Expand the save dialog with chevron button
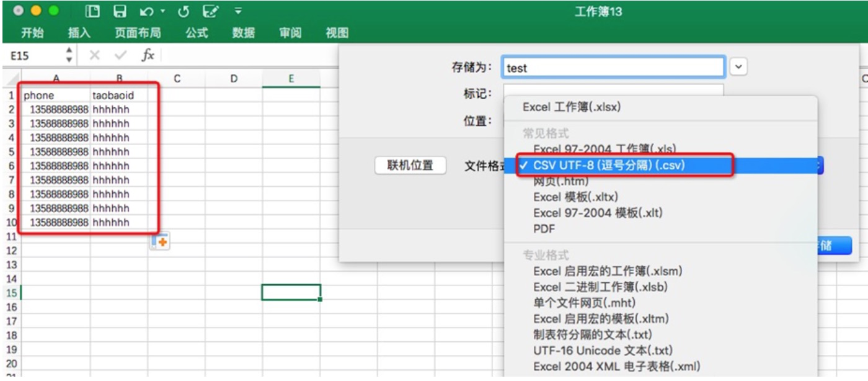This screenshot has width=868, height=381. point(738,67)
